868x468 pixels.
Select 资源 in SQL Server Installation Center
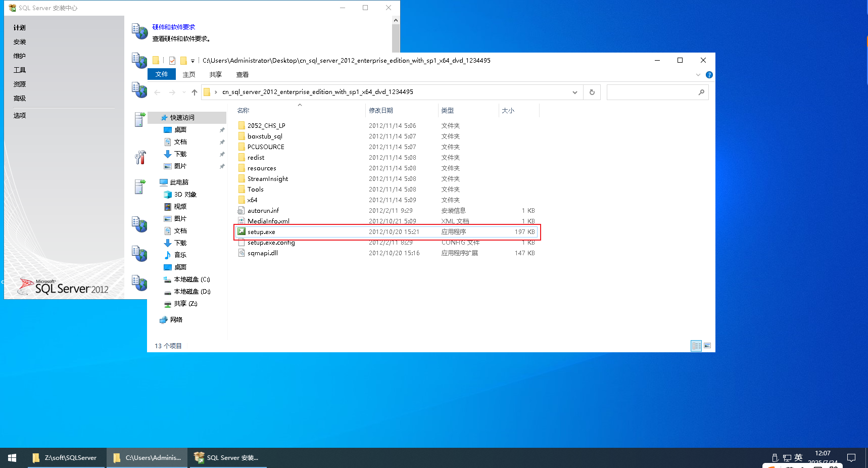[20, 84]
